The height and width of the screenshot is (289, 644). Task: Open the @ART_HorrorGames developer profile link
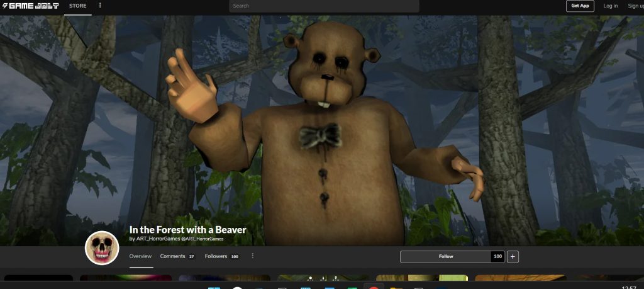(x=201, y=239)
